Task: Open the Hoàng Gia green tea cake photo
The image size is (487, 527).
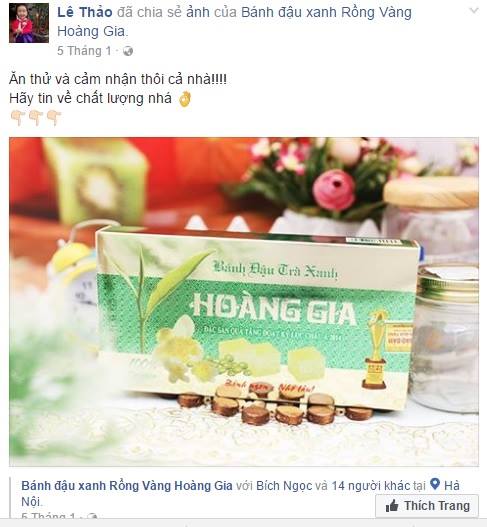Action: pos(244,301)
